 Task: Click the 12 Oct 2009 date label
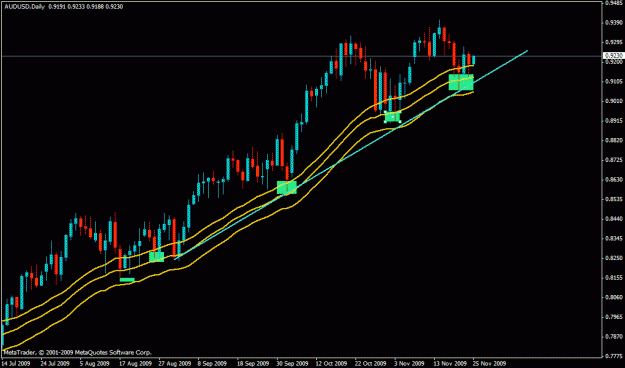[x=332, y=363]
